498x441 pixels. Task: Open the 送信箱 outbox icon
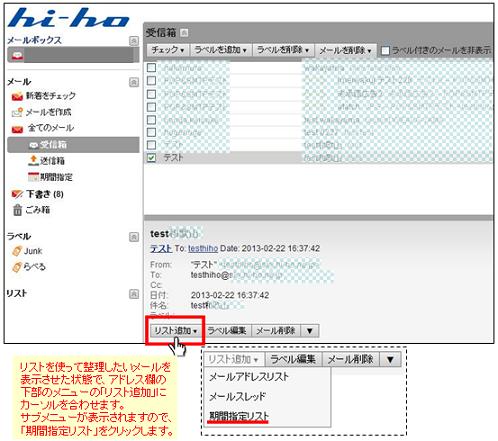tap(33, 160)
